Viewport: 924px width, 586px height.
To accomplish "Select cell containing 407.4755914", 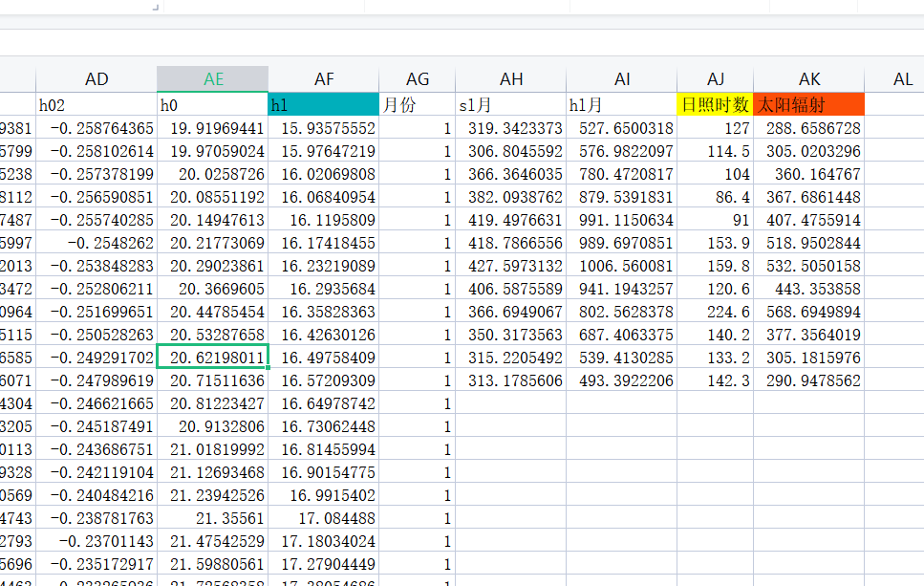I will click(809, 220).
